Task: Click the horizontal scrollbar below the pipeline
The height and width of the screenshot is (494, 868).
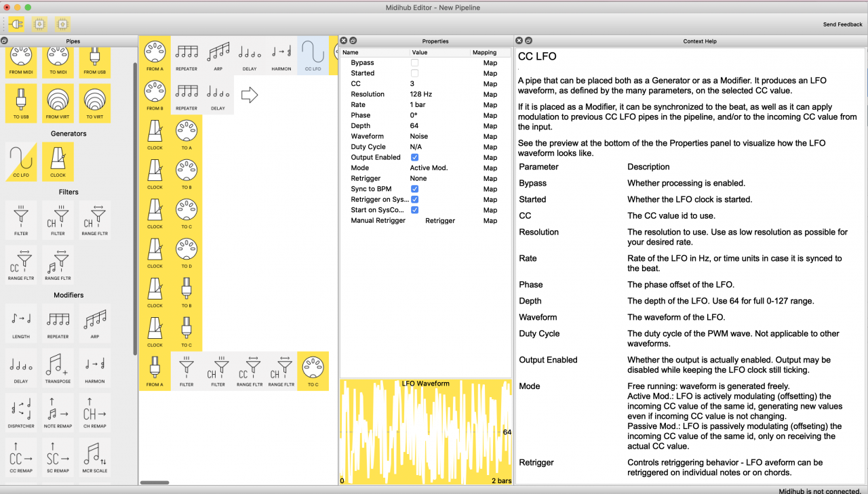Action: pyautogui.click(x=155, y=482)
